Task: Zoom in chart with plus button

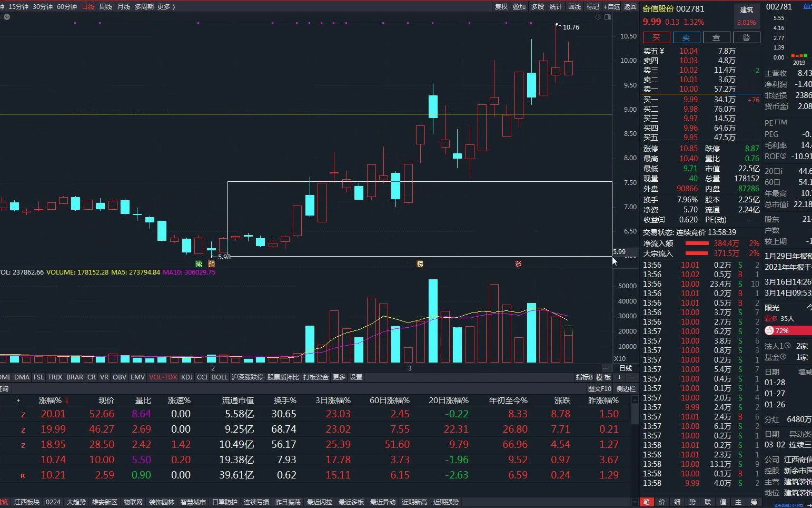Action: point(620,377)
